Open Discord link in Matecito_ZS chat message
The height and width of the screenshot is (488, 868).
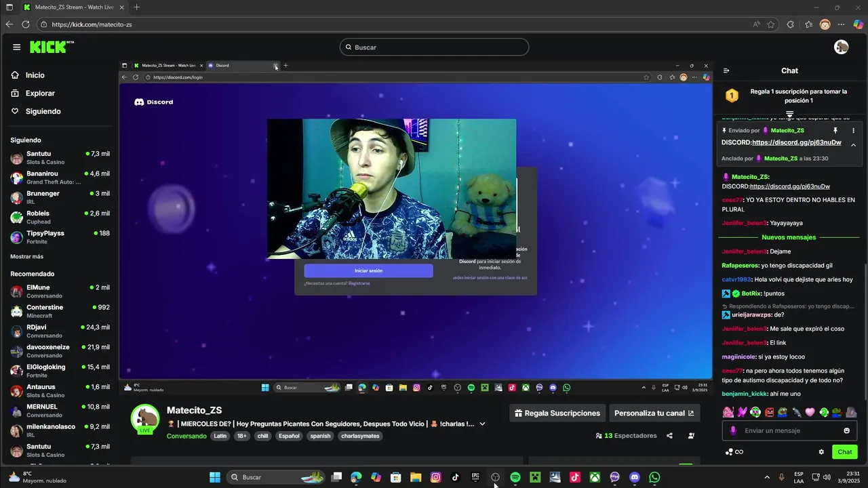789,186
